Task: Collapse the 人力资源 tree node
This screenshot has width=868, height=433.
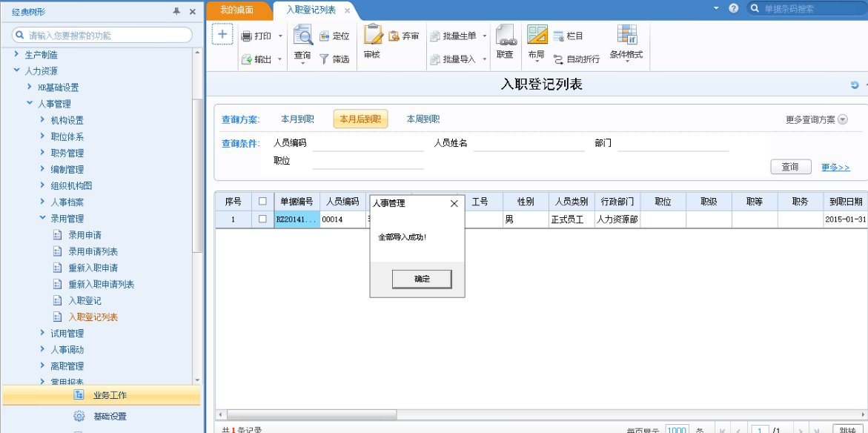Action: pos(16,70)
